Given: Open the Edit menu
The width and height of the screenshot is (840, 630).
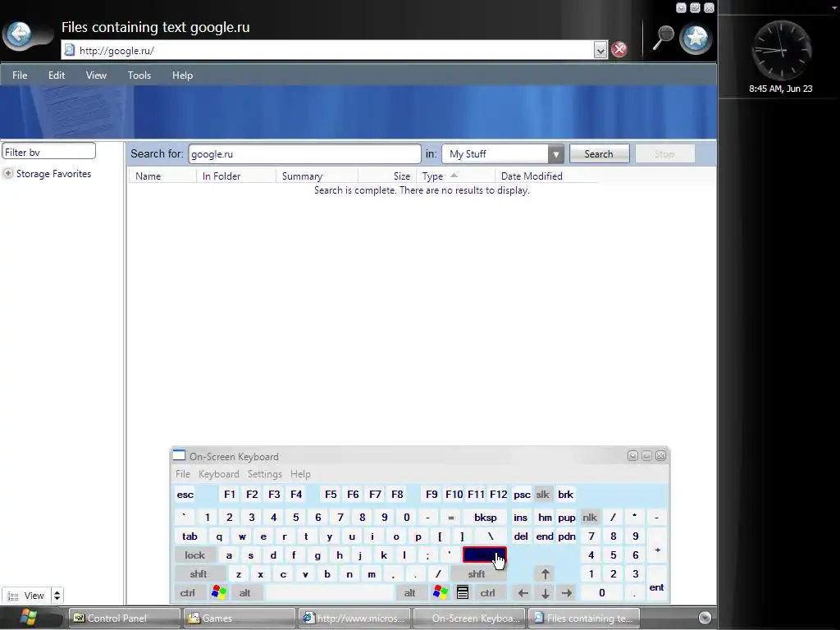Looking at the screenshot, I should pyautogui.click(x=57, y=75).
